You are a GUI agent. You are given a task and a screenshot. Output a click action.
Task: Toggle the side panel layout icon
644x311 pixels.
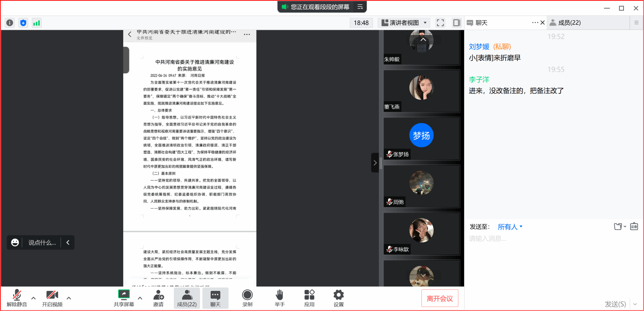click(457, 23)
